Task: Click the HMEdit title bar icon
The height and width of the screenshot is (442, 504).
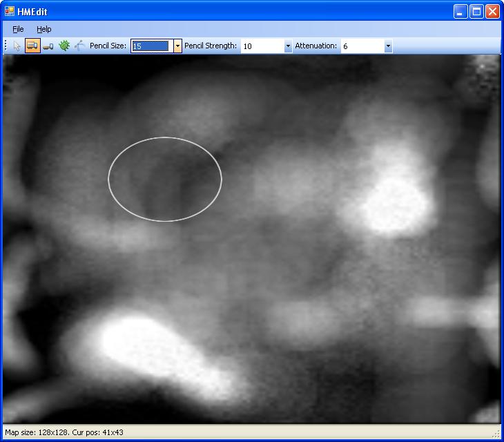Action: tap(10, 11)
